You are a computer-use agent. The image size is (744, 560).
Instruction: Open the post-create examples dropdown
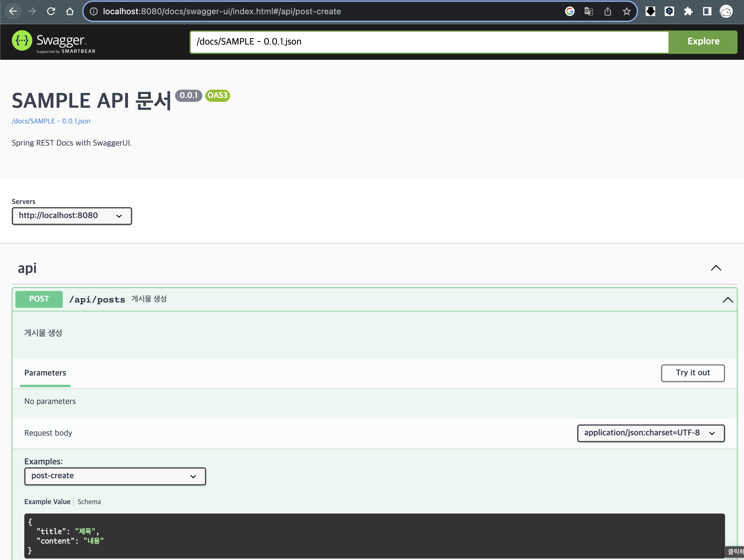pyautogui.click(x=115, y=476)
